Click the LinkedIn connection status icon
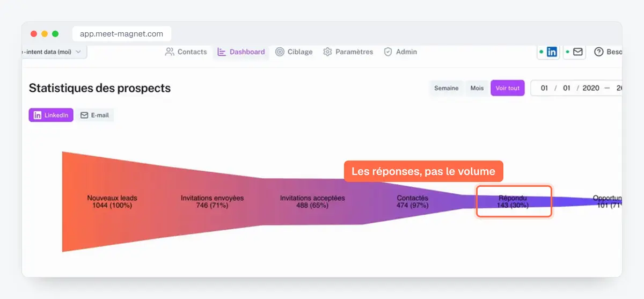This screenshot has width=644, height=299. click(548, 52)
